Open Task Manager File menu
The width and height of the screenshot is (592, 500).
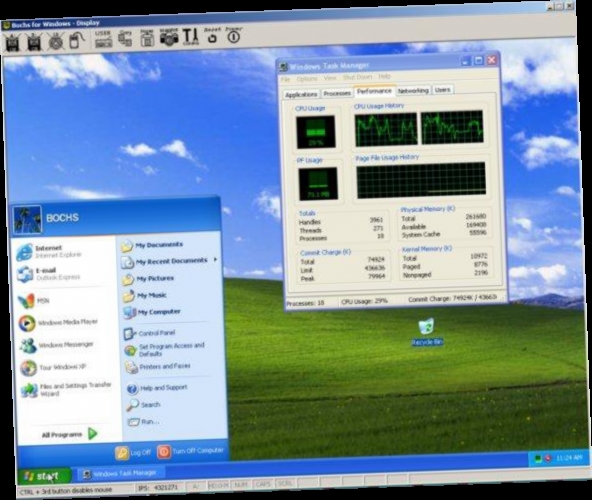point(285,79)
